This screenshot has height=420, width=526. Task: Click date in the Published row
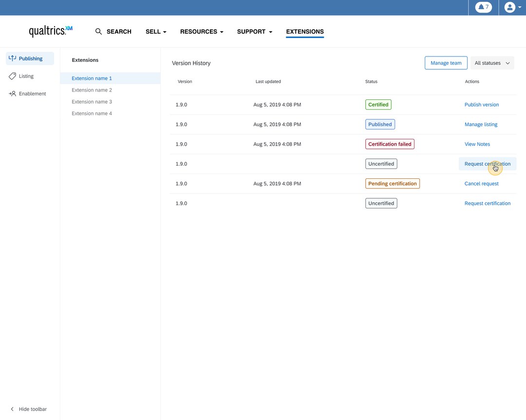pos(277,125)
